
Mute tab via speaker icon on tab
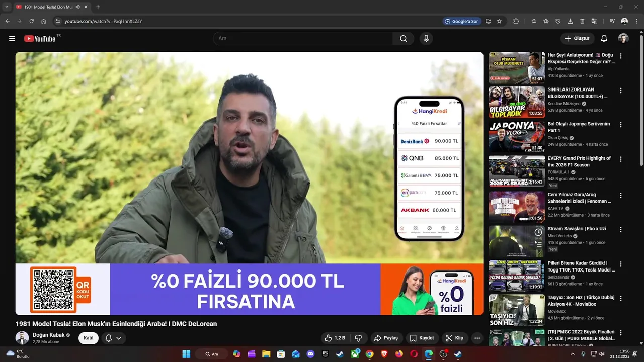pyautogui.click(x=78, y=7)
